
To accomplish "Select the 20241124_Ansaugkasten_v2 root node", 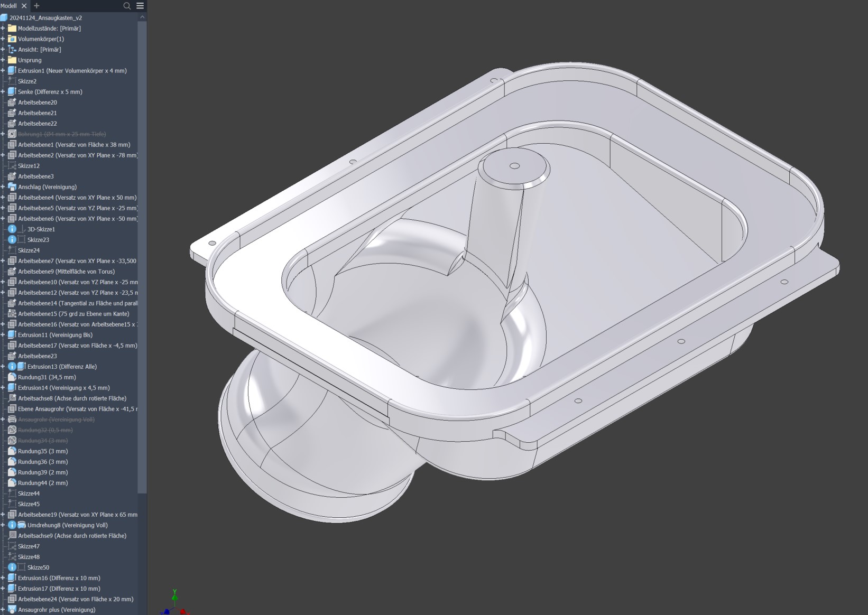I will click(45, 18).
